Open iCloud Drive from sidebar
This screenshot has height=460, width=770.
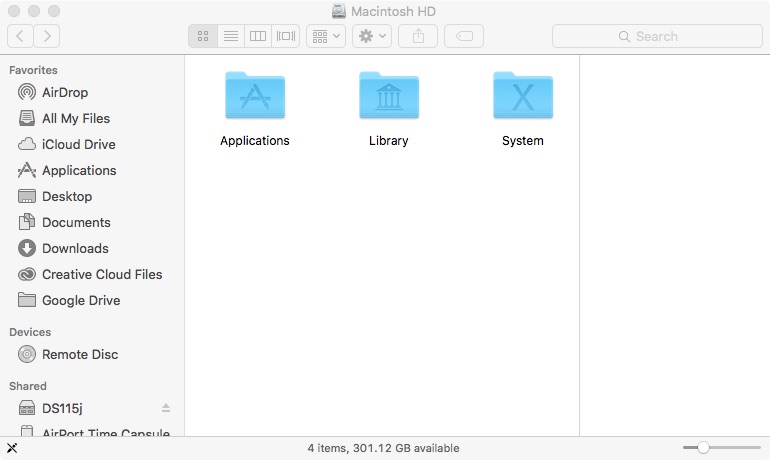tap(92, 144)
